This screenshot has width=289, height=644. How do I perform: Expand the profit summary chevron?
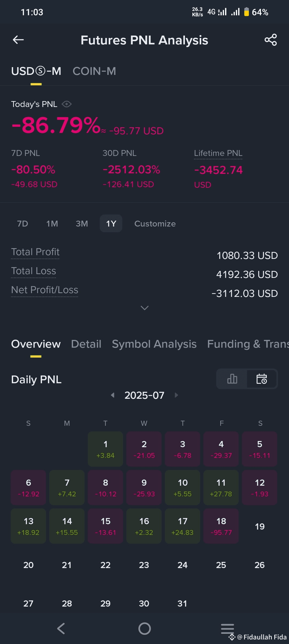[x=144, y=308]
